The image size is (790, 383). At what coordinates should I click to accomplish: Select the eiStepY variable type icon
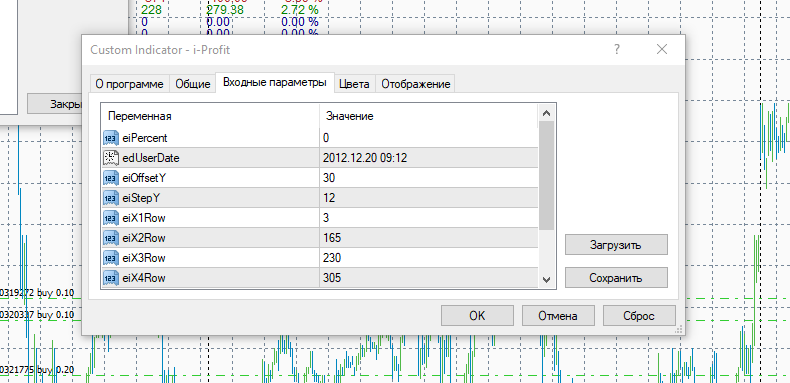(111, 198)
